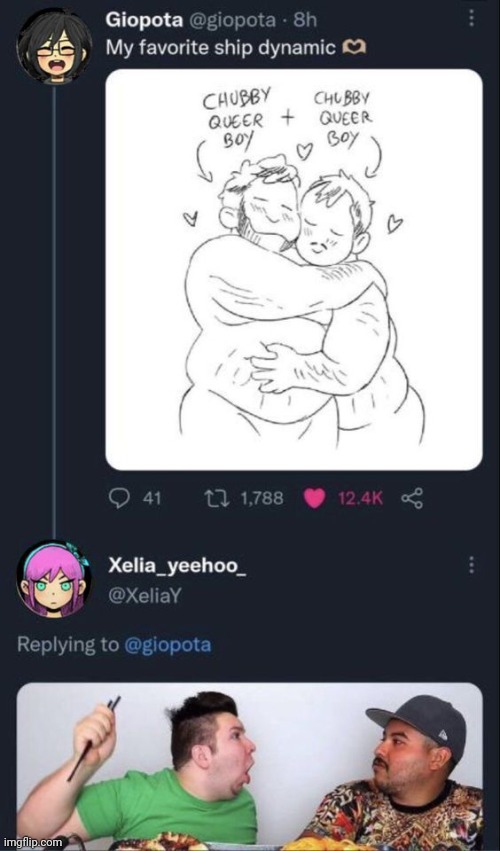Click the 1,788 retweets count

[260, 498]
